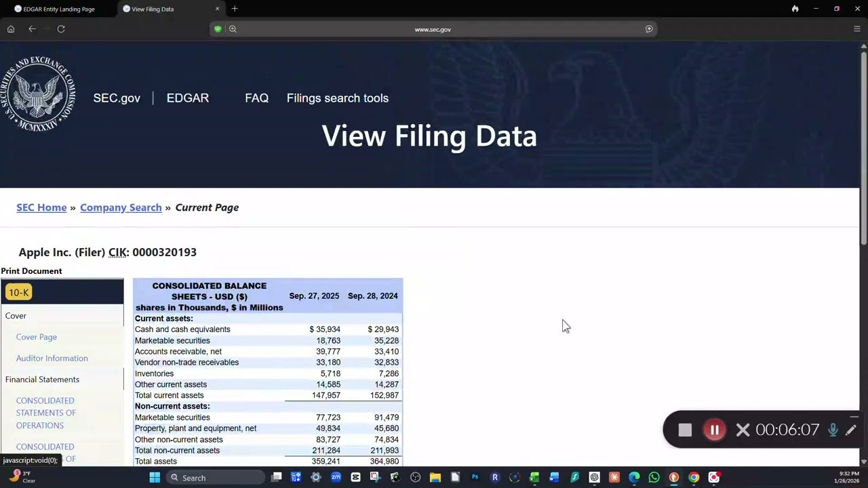Image resolution: width=868 pixels, height=488 pixels.
Task: Reload the current page
Action: 61,29
